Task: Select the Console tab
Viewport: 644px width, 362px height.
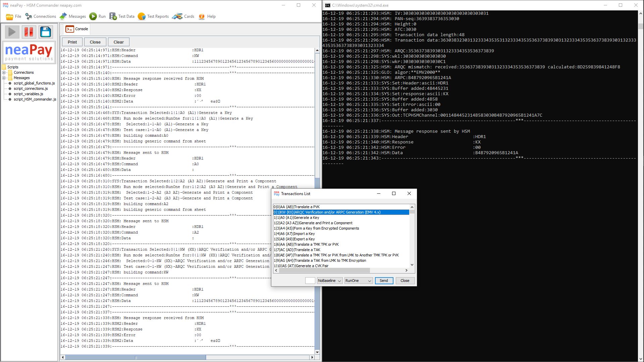Action: pos(77,29)
